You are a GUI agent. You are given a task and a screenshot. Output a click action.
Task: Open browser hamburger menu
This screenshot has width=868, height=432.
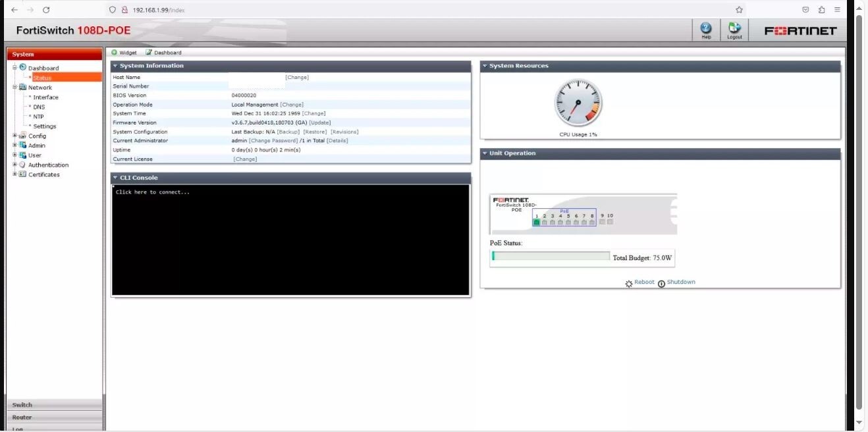coord(837,10)
